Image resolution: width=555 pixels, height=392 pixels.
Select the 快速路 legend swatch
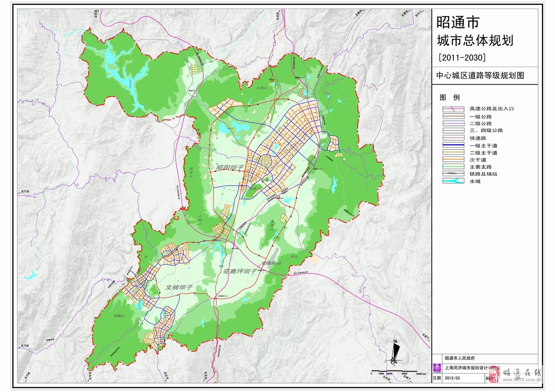click(453, 138)
